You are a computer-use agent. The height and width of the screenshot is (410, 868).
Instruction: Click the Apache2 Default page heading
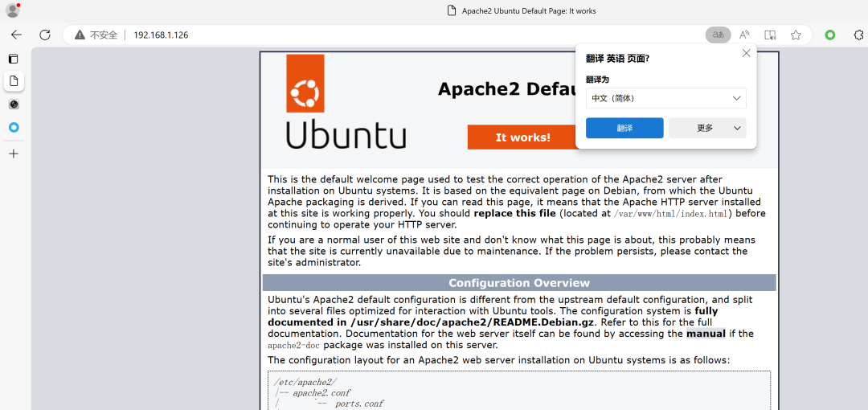(506, 88)
